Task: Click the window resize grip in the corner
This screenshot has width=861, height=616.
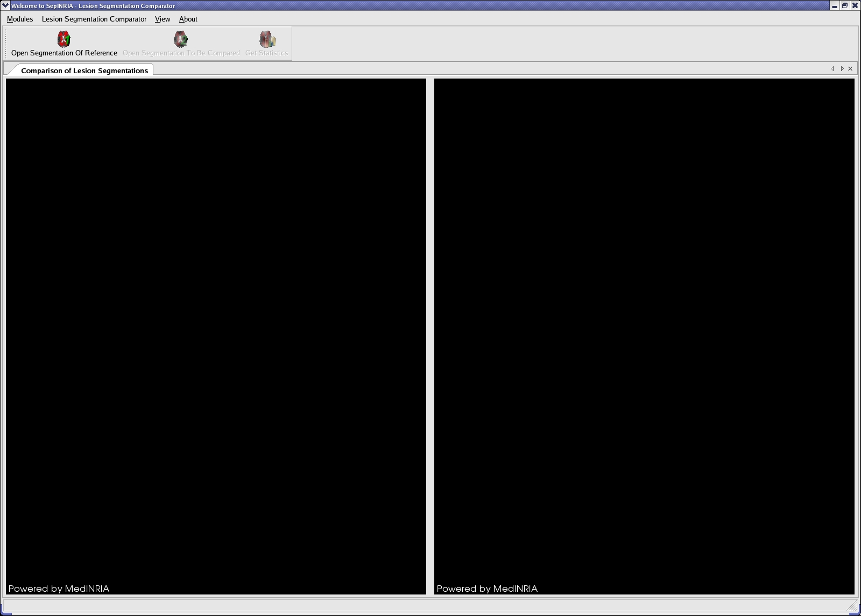Action: [852, 606]
